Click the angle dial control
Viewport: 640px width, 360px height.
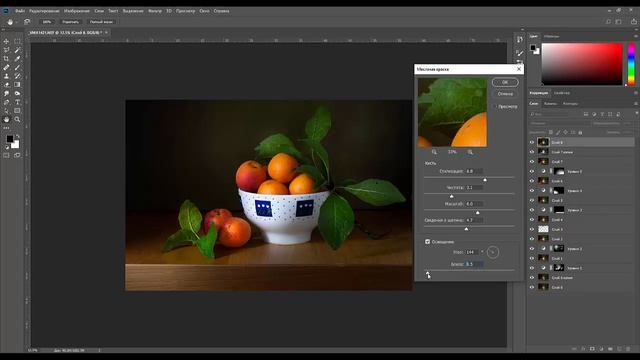493,252
